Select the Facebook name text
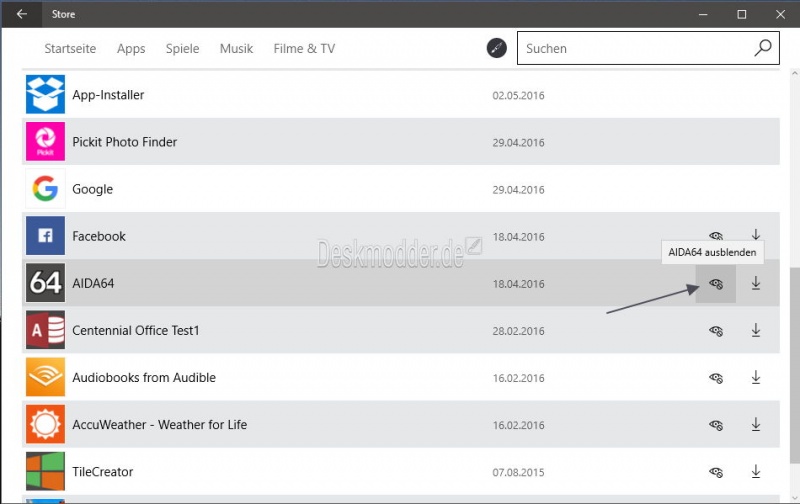 coord(98,236)
